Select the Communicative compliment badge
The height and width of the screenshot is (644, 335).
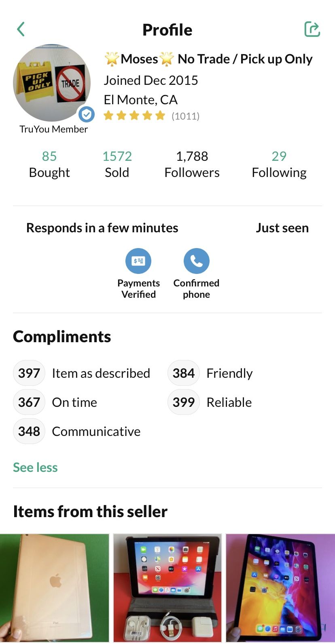(x=29, y=431)
